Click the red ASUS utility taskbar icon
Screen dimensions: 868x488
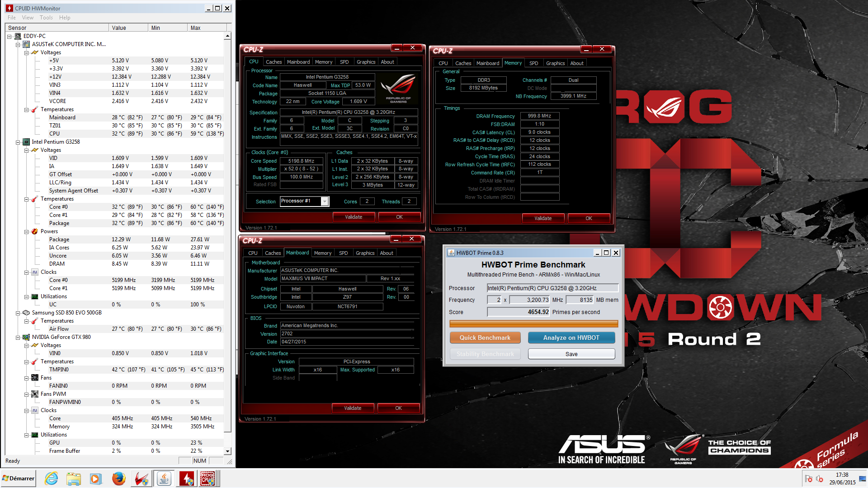pyautogui.click(x=141, y=479)
